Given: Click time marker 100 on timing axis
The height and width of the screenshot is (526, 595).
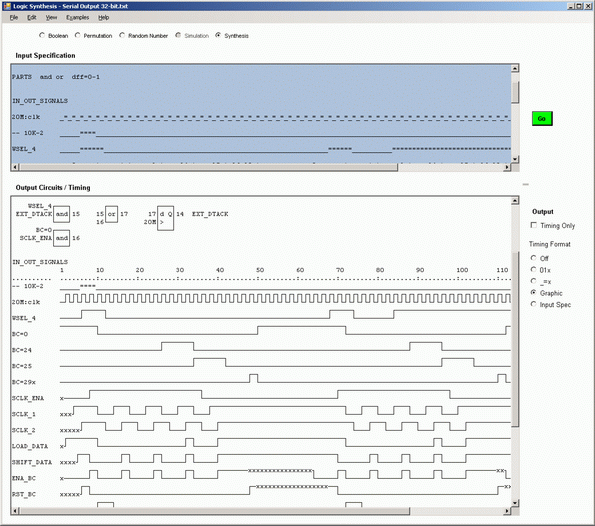Looking at the screenshot, I should pos(462,270).
